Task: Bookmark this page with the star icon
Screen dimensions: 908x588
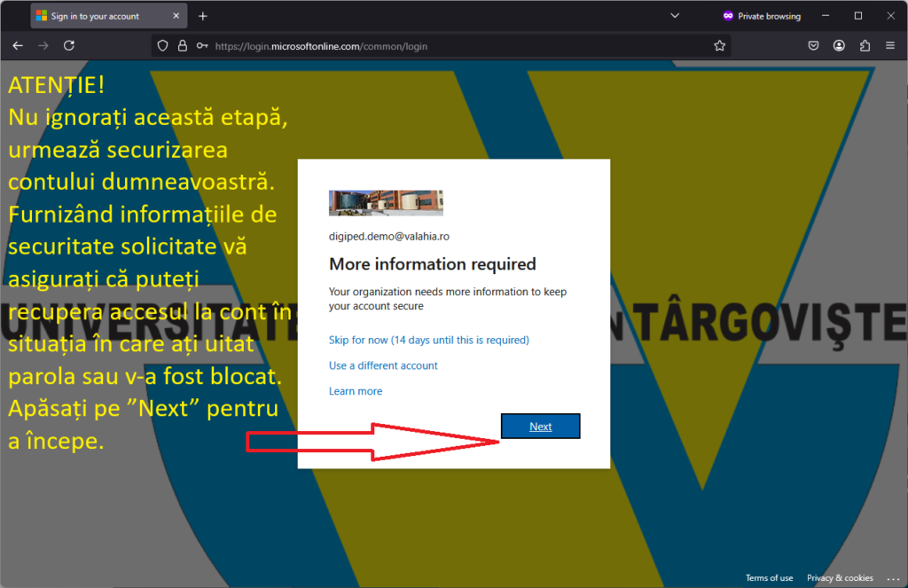Action: (x=719, y=46)
